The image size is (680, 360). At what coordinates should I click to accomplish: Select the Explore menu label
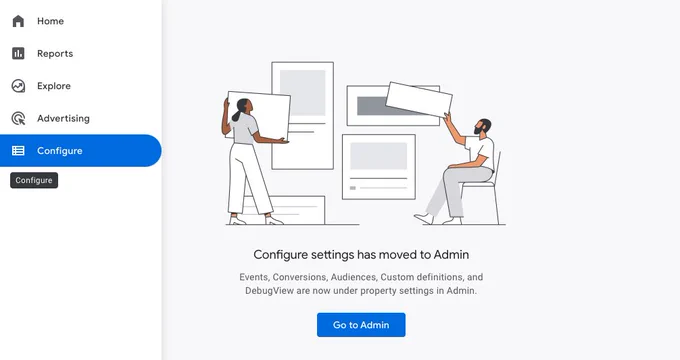pyautogui.click(x=54, y=86)
